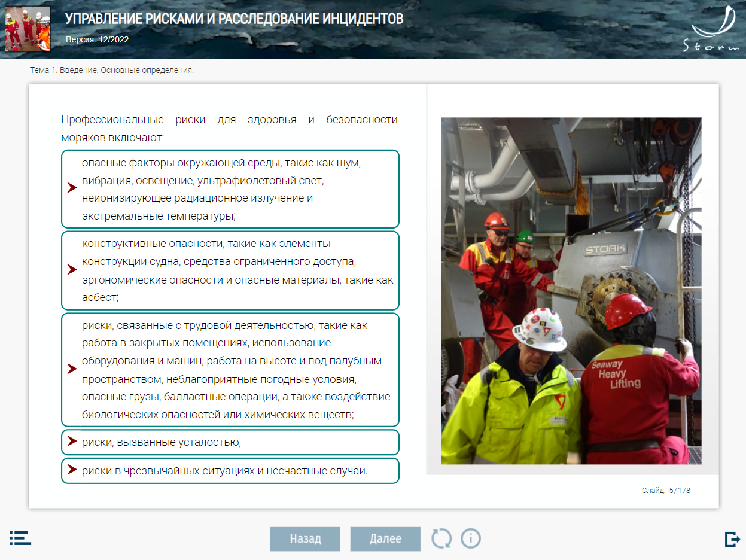Click the arrow bullet beside трудовой деятельностью item
Image resolution: width=746 pixels, height=560 pixels.
click(x=72, y=369)
